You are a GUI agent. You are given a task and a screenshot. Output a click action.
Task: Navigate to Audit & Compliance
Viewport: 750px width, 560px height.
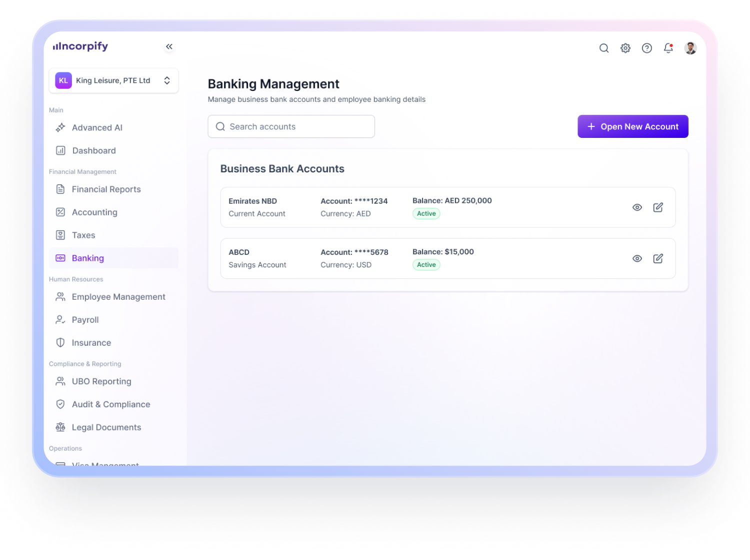(114, 404)
